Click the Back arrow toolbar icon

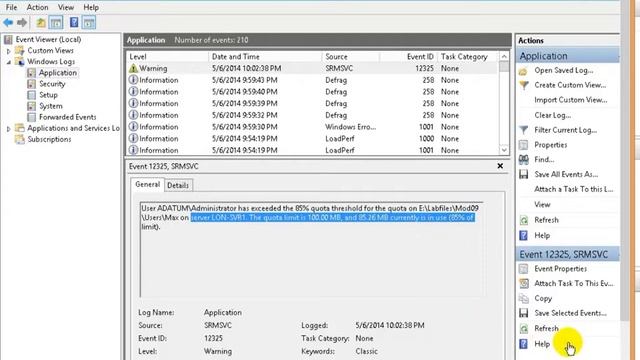click(x=8, y=22)
